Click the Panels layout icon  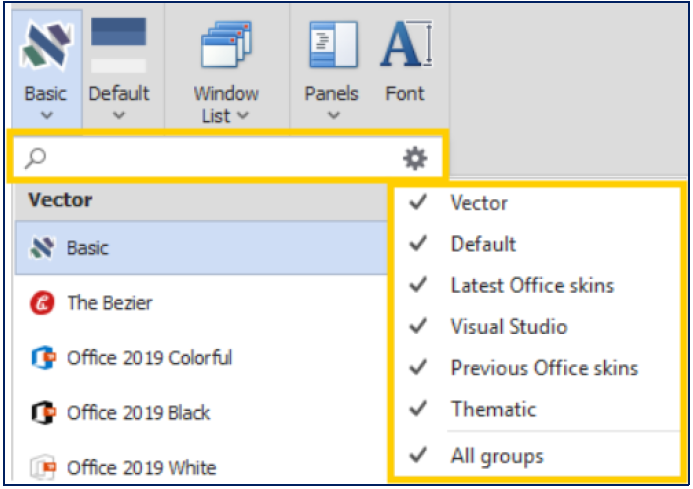[333, 44]
